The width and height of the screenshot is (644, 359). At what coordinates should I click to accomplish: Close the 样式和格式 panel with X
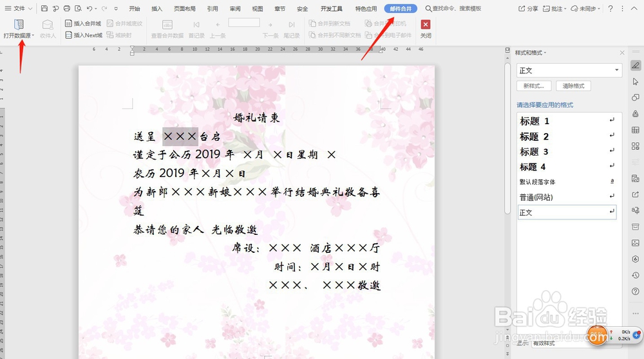click(622, 53)
